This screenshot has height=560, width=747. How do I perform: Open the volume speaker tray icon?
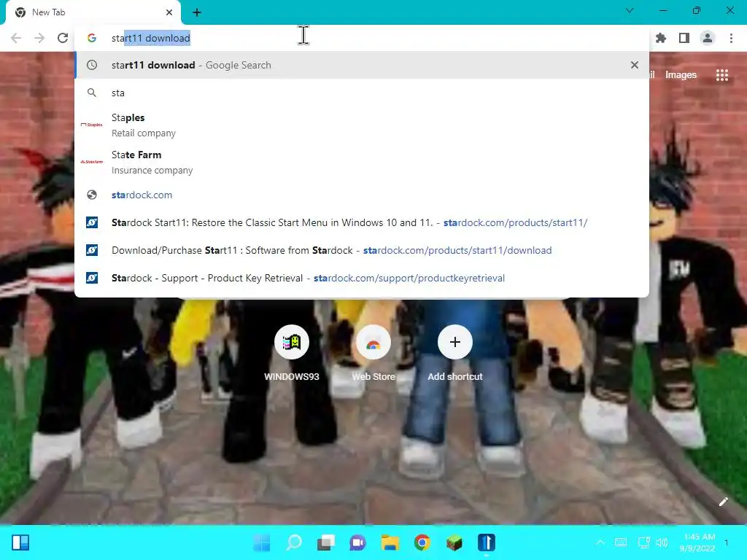(662, 542)
